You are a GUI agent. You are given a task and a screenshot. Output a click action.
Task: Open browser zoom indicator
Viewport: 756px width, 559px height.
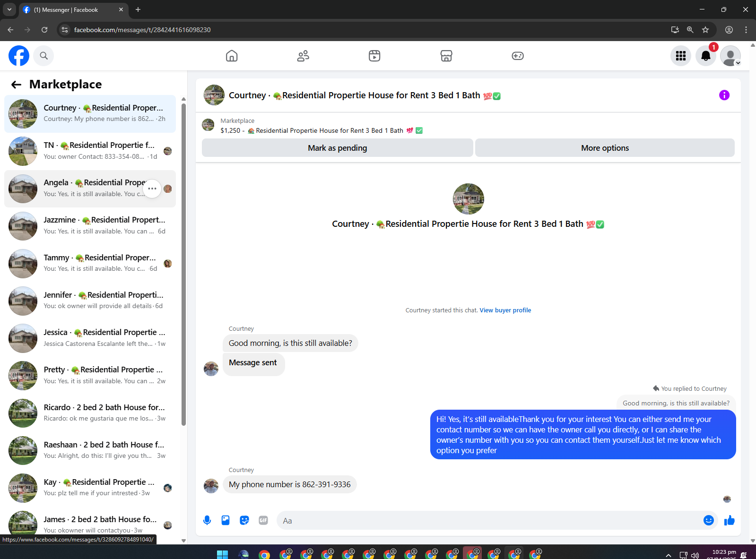click(x=690, y=30)
